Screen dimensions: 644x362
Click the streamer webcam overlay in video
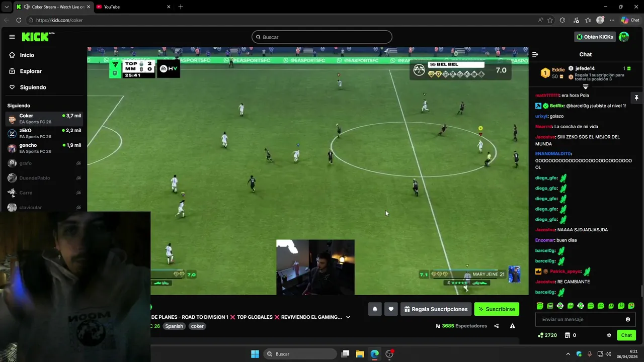click(x=315, y=267)
